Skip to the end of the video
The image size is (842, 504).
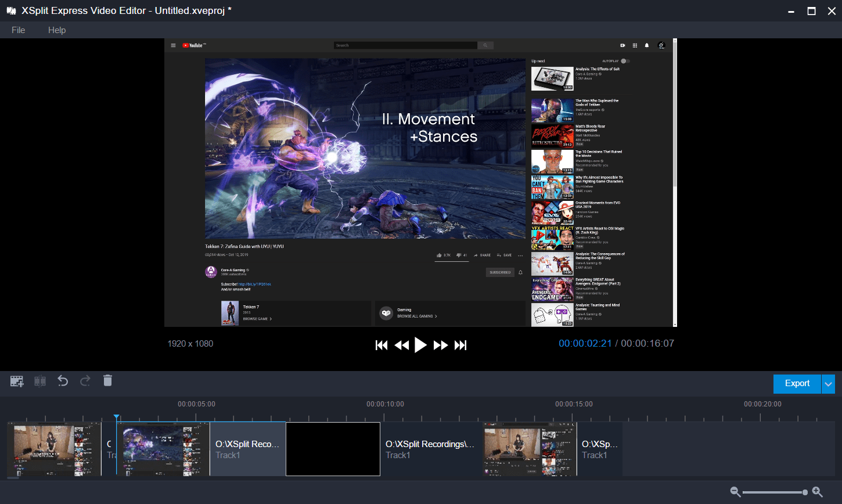(460, 344)
